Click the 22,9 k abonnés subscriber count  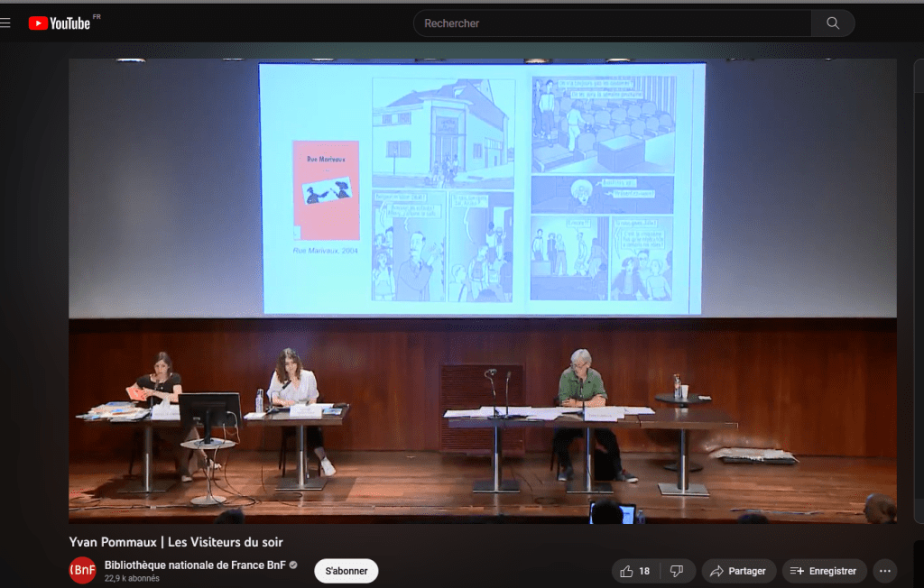click(132, 579)
